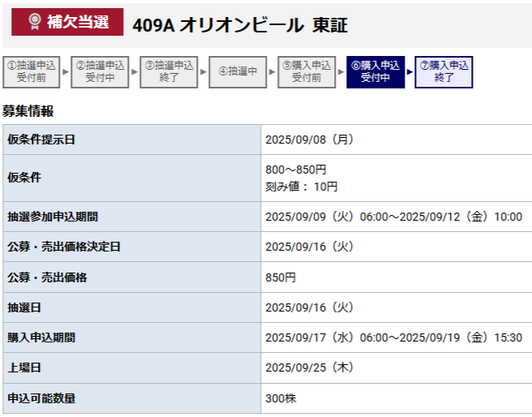Click the lottery application period ending 2025/09/12 10:00
Image resolution: width=532 pixels, height=417 pixels.
(x=393, y=217)
